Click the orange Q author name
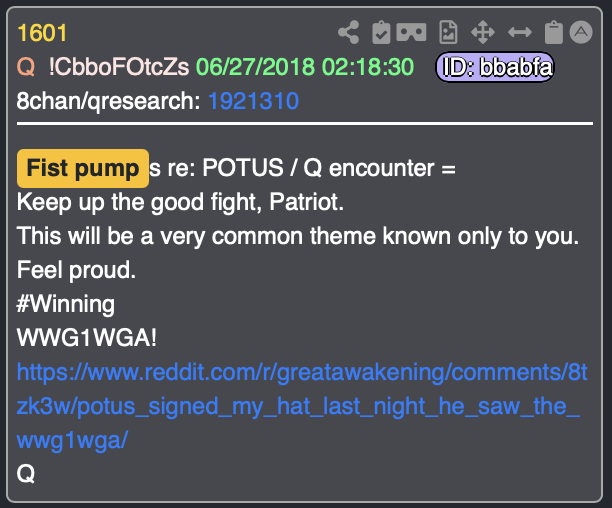The height and width of the screenshot is (508, 612). click(26, 67)
